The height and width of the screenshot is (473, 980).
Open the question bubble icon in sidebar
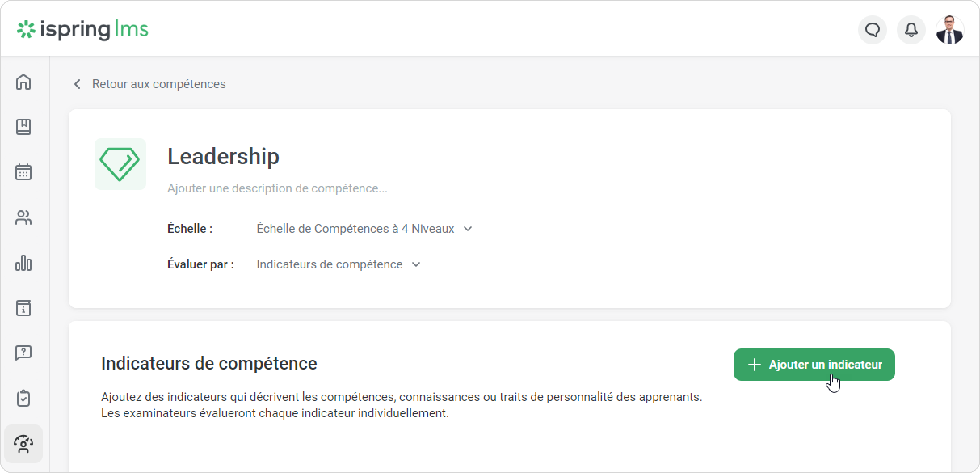click(x=23, y=353)
